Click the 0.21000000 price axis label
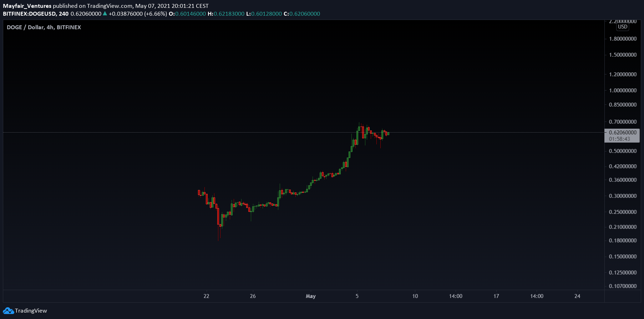 (623, 227)
